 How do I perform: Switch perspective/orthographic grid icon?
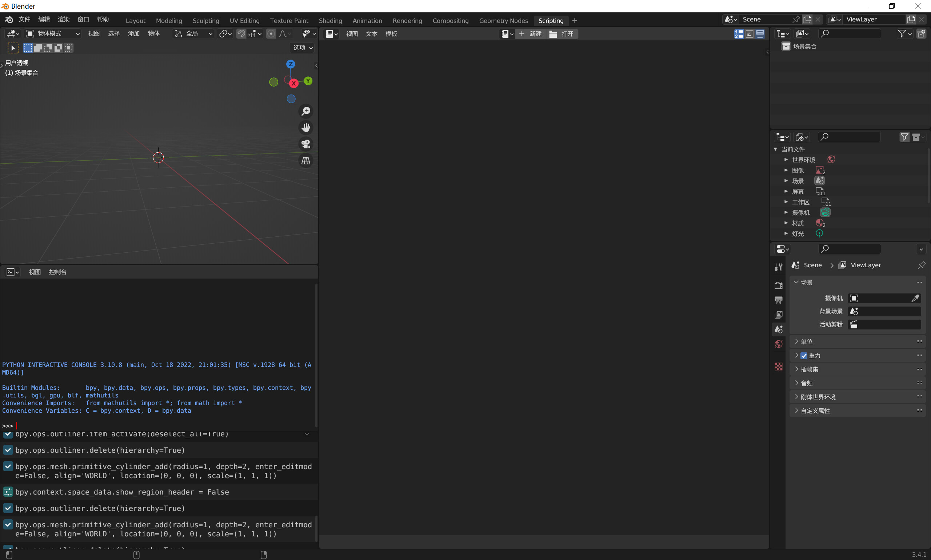tap(306, 161)
